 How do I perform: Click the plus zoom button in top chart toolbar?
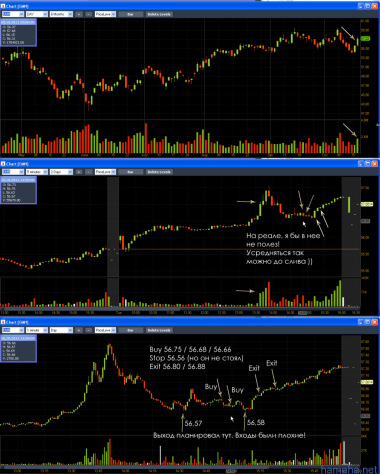coord(79,14)
